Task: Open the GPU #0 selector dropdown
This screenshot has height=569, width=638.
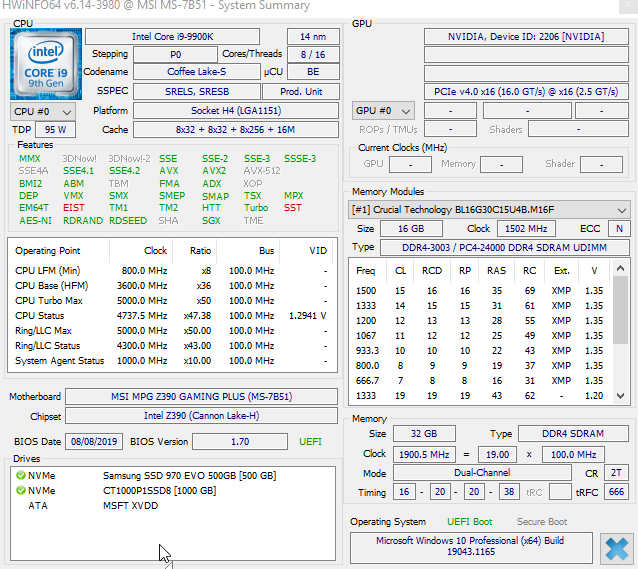Action: tap(383, 111)
